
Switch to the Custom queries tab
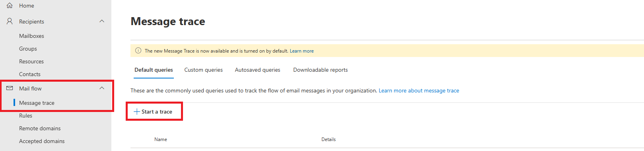click(x=203, y=70)
